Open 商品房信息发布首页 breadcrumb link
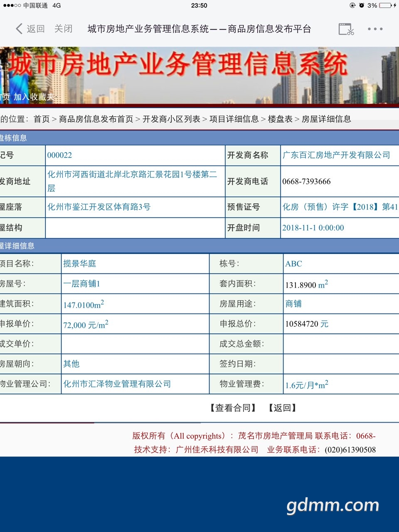Screen dimensions: 399x532 [96, 119]
